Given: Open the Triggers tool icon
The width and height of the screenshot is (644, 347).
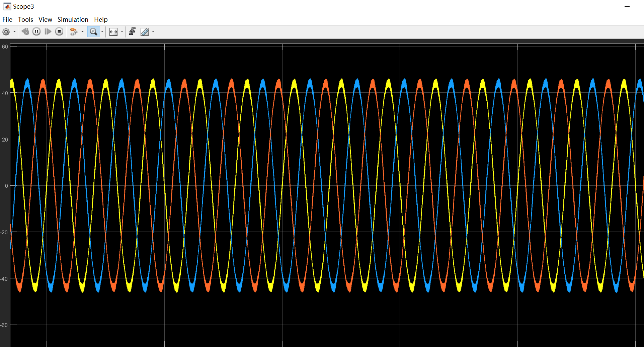Looking at the screenshot, I should pos(132,32).
